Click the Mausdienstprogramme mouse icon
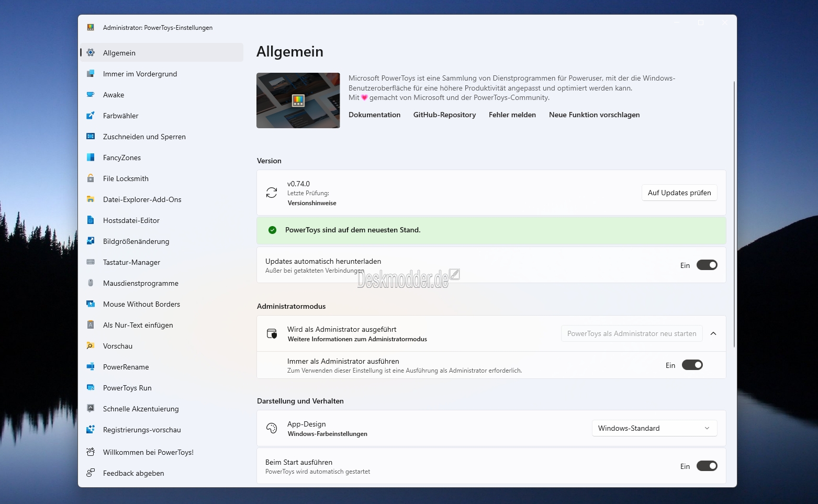The height and width of the screenshot is (504, 818). (91, 283)
